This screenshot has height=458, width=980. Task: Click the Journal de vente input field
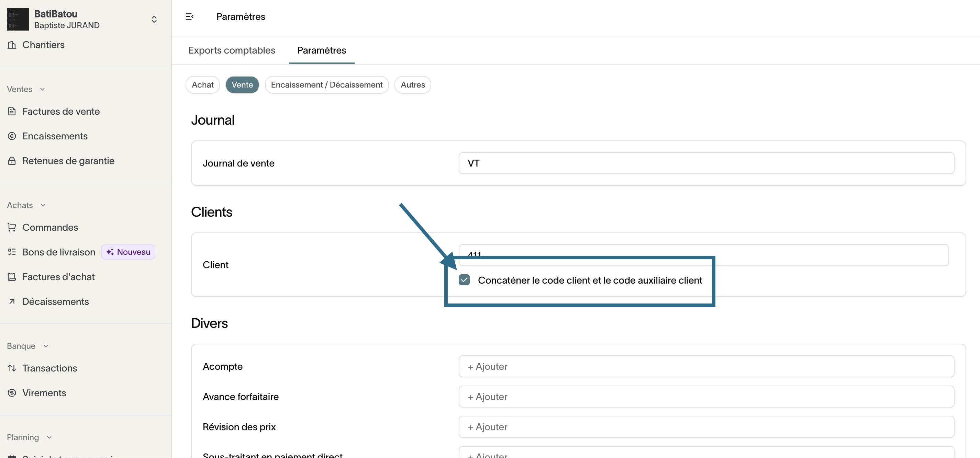click(x=706, y=163)
